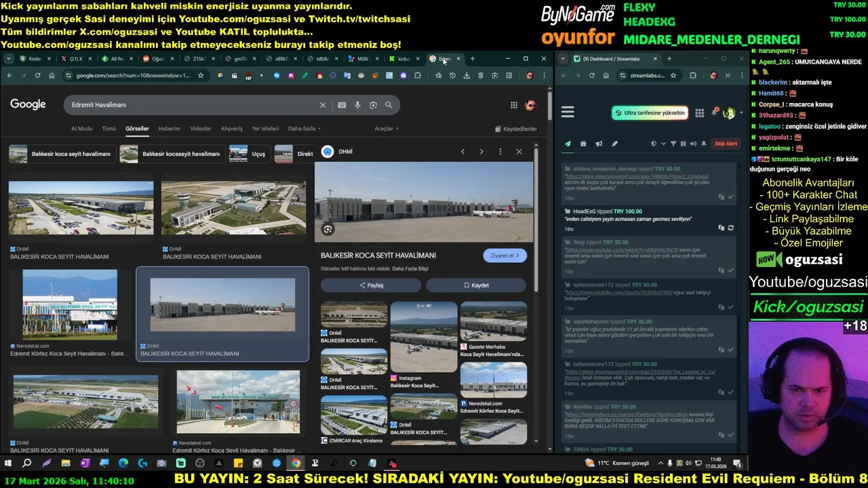Start voice search with microphone icon
Viewport: 868px width, 488px height.
point(357,105)
